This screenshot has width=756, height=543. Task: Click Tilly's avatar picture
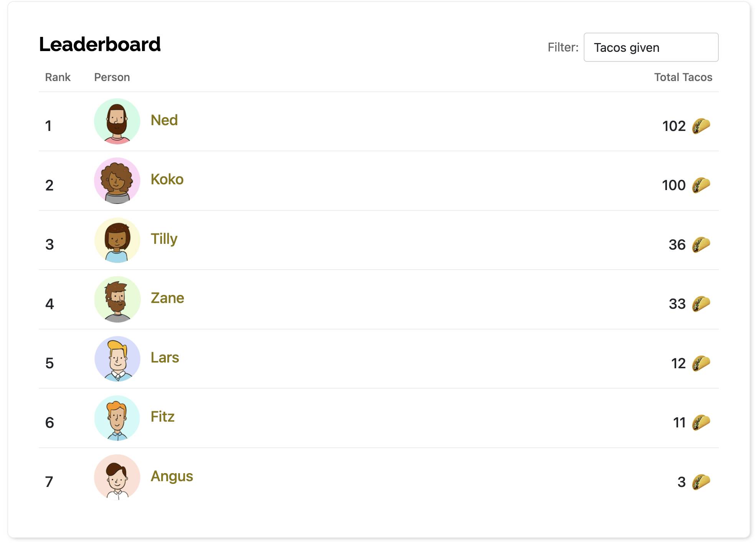[117, 239]
